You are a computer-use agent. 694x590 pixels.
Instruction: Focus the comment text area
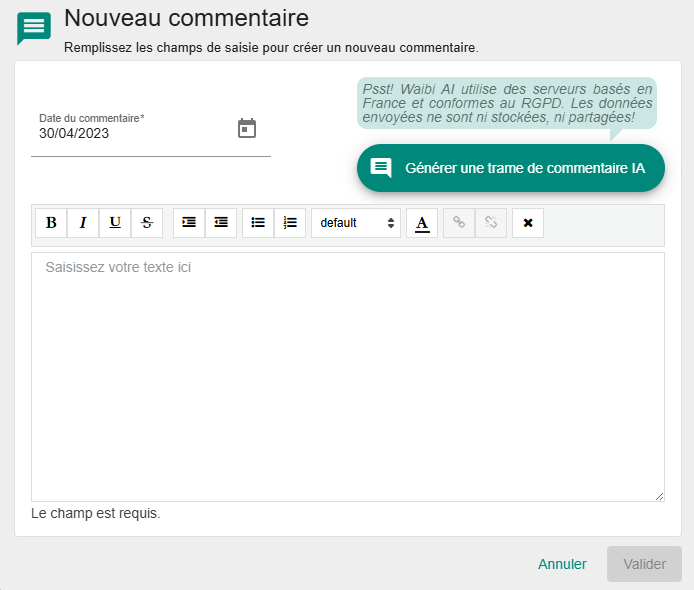[348, 377]
